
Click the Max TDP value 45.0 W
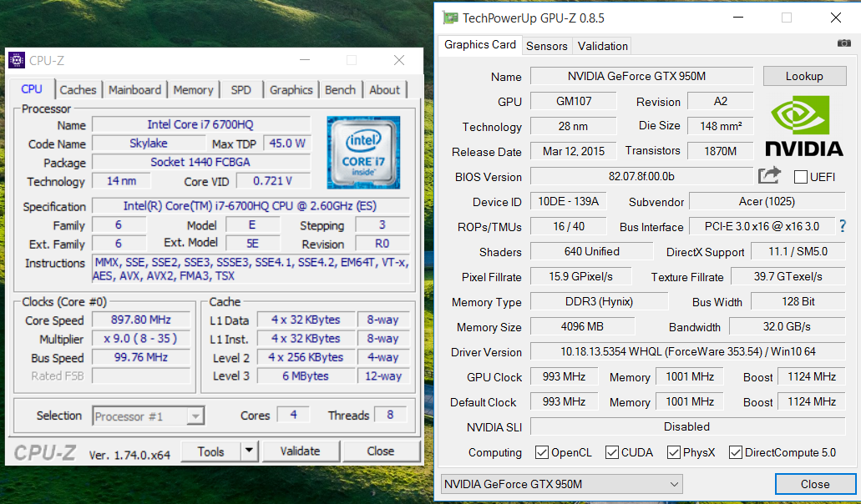coord(287,144)
